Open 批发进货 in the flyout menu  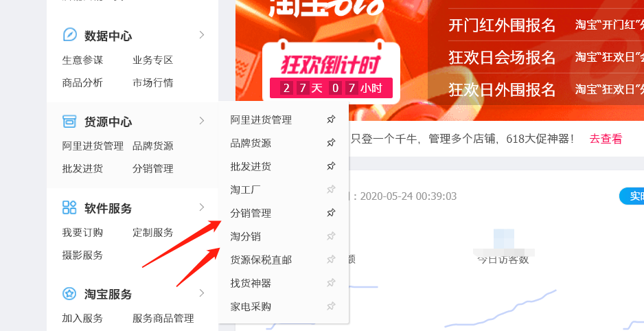pyautogui.click(x=251, y=167)
